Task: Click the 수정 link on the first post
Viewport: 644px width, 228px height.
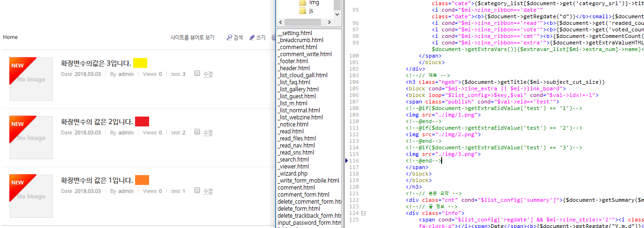Action: pos(208,74)
